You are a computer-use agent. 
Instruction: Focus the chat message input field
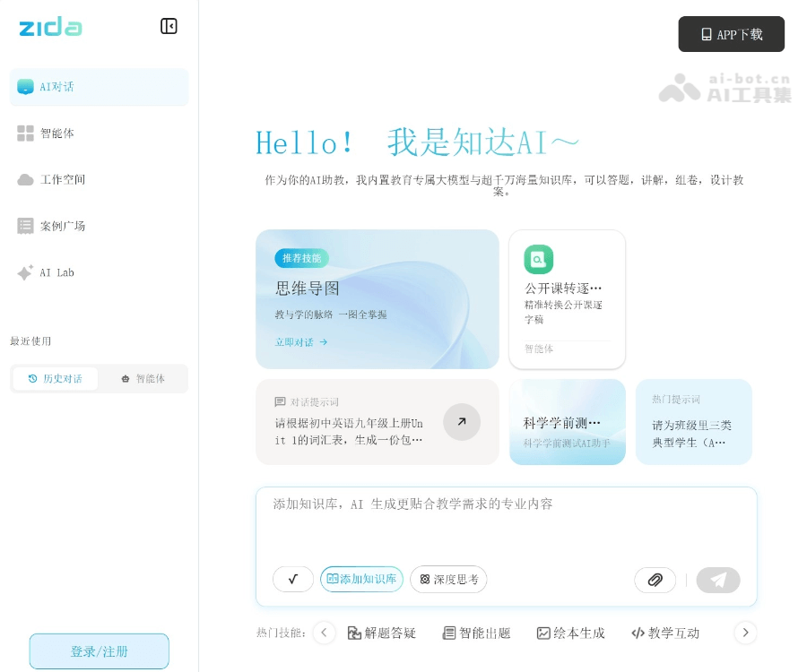click(x=506, y=524)
